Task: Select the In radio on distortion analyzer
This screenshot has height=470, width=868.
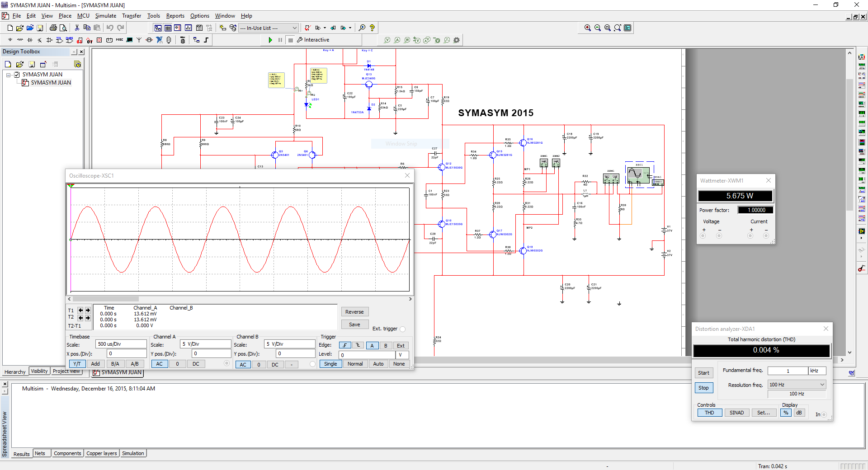Action: 824,414
